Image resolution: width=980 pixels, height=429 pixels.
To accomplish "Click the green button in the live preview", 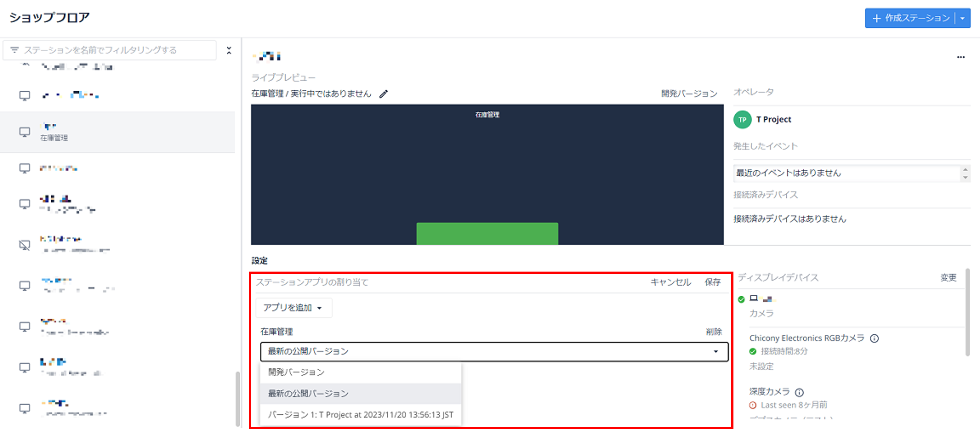I will point(487,234).
